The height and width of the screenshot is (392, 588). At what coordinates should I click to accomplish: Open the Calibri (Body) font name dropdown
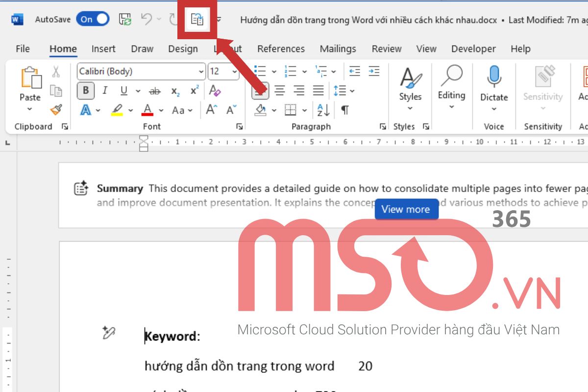click(201, 72)
